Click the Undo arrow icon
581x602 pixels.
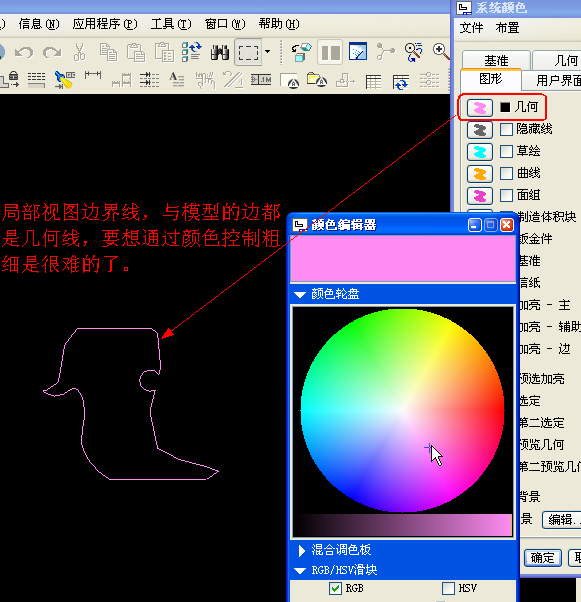[x=24, y=52]
